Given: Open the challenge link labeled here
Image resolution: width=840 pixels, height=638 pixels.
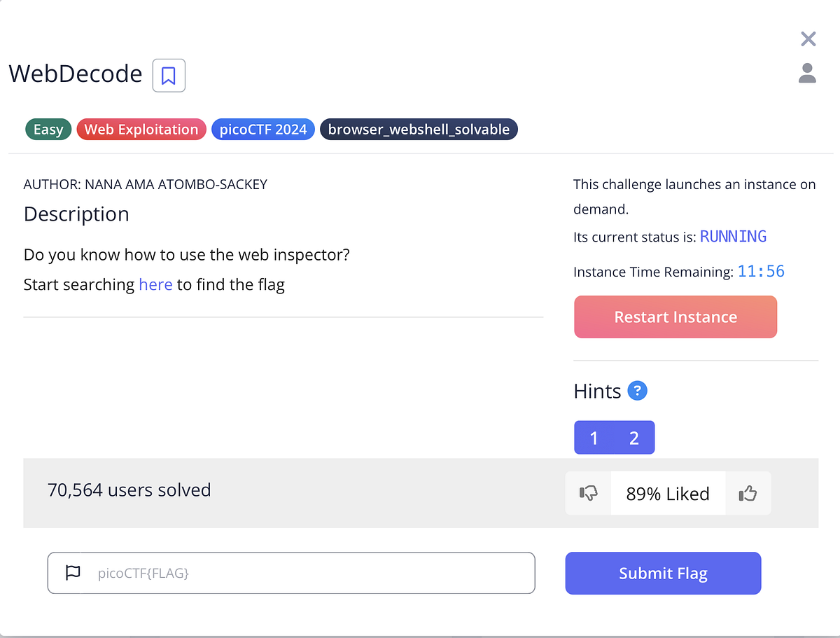Looking at the screenshot, I should coord(155,284).
